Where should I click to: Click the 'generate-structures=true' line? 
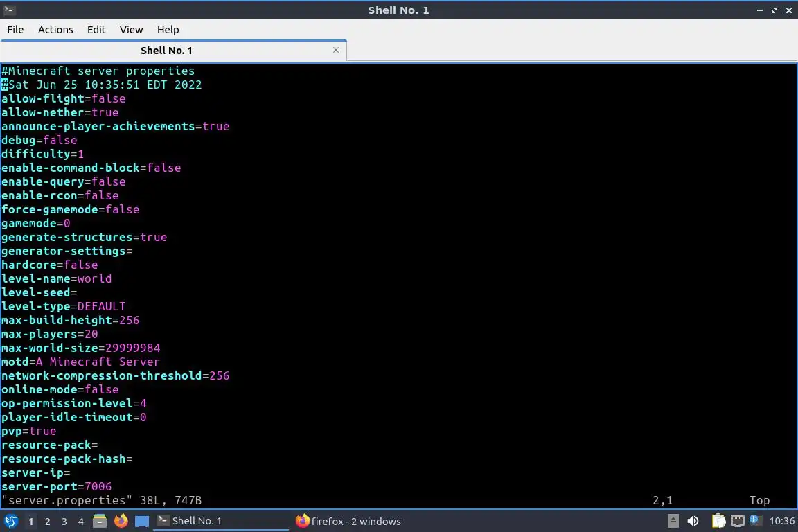(x=85, y=237)
